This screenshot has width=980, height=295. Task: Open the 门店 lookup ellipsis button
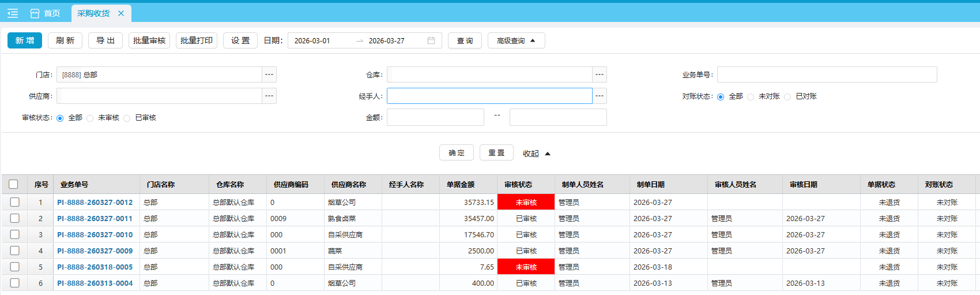269,74
